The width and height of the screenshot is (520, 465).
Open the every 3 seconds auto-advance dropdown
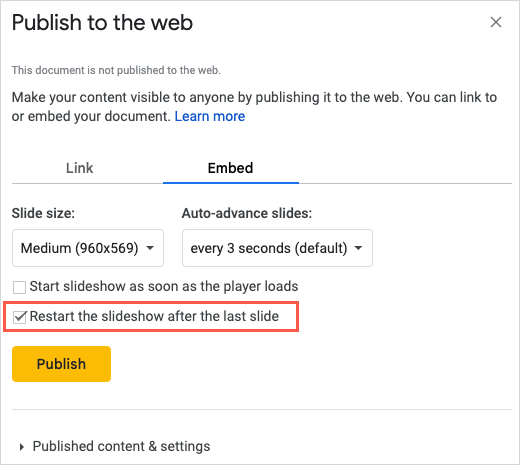277,248
